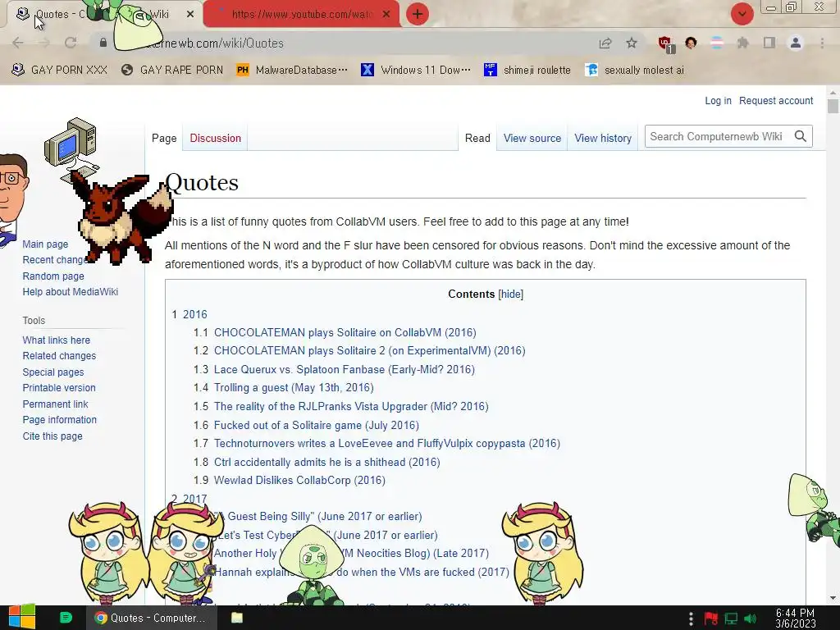The height and width of the screenshot is (630, 840).
Task: Click the share page icon in address bar
Action: [605, 43]
